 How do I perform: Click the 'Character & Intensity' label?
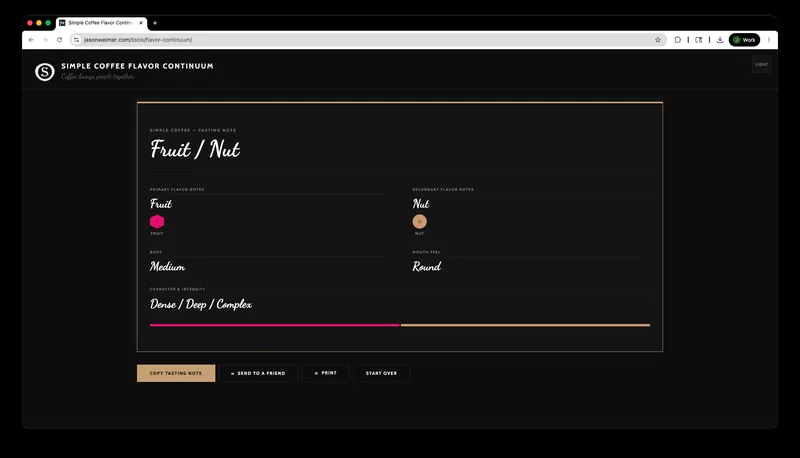coord(178,289)
